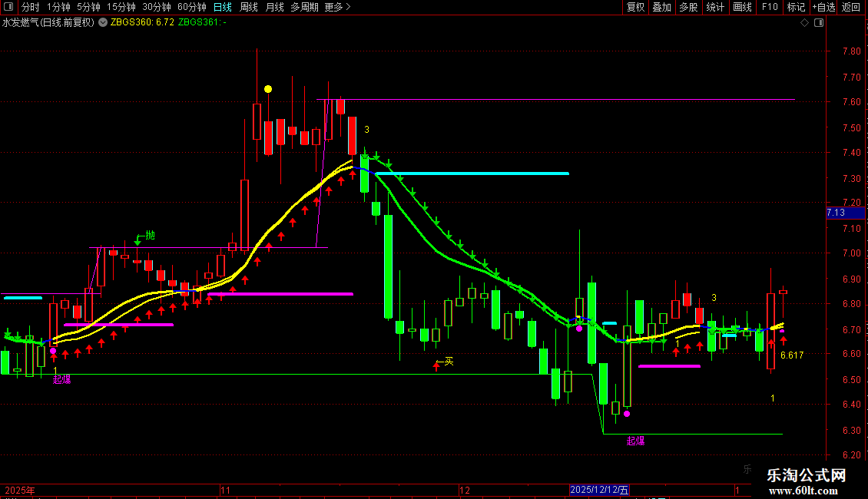The width and height of the screenshot is (868, 499).
Task: Switch to 周线 weekly chart
Action: [x=249, y=7]
